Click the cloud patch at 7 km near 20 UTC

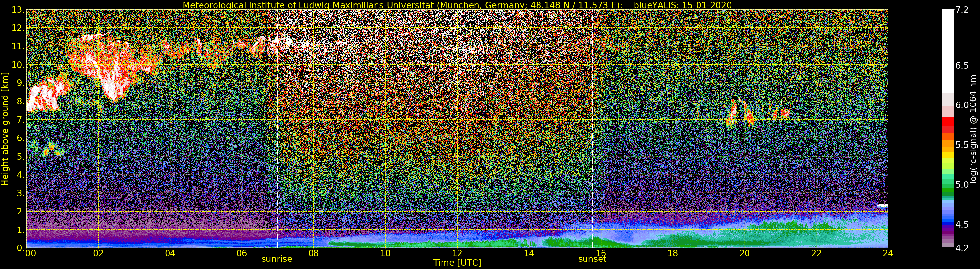740,113
